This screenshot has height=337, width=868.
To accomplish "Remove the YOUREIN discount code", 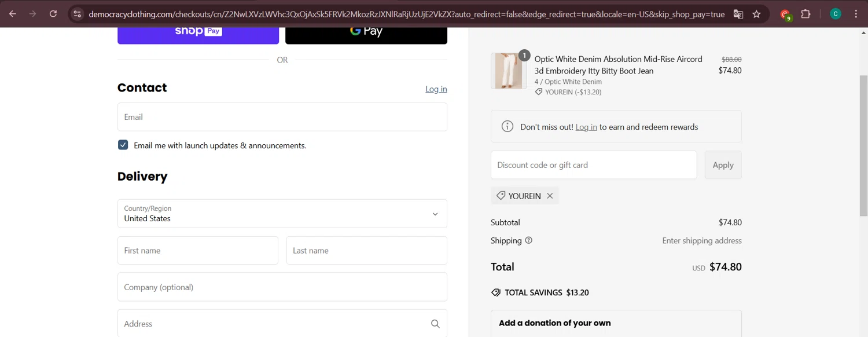I will (x=550, y=196).
